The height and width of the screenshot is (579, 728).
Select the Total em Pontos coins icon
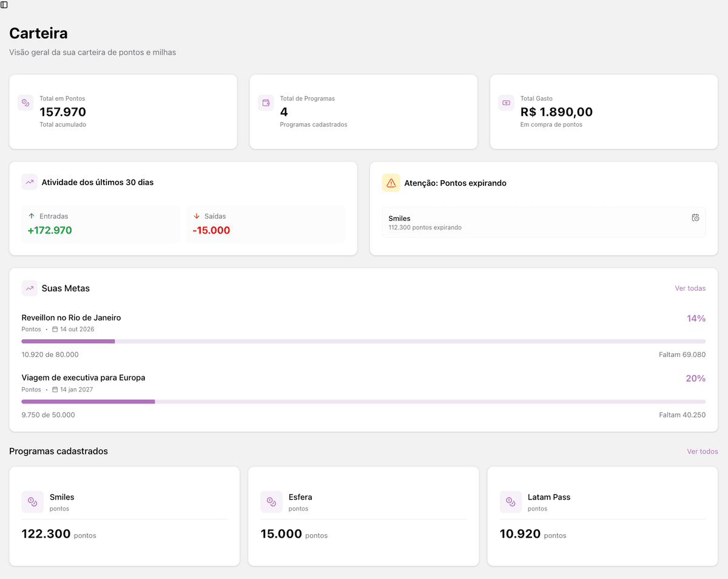(x=25, y=103)
